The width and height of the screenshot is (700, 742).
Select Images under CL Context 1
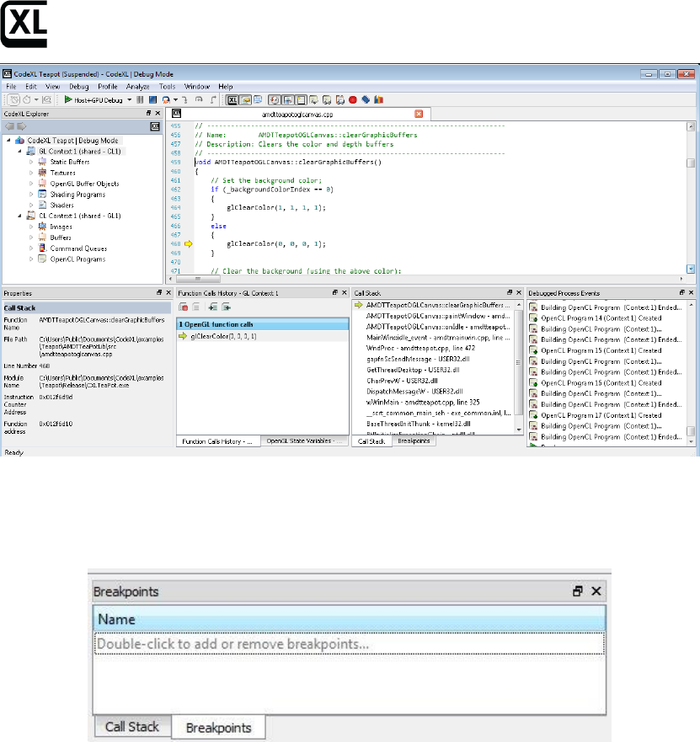(x=61, y=227)
